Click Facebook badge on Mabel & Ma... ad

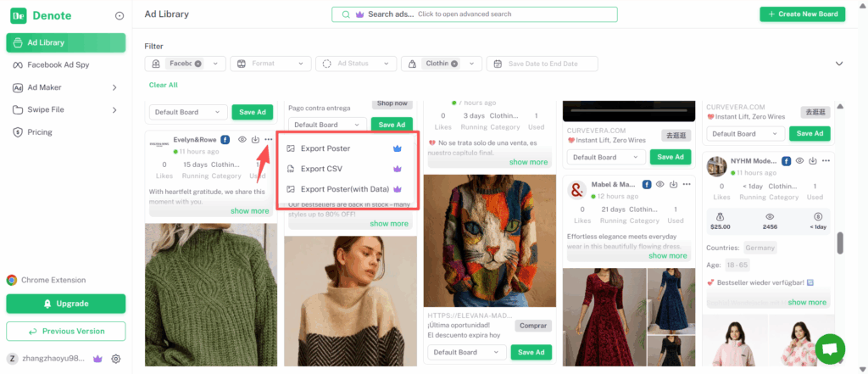pyautogui.click(x=647, y=184)
